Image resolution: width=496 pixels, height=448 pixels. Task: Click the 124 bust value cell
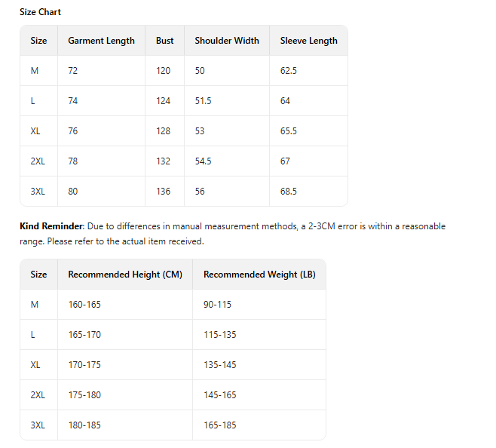tap(164, 101)
